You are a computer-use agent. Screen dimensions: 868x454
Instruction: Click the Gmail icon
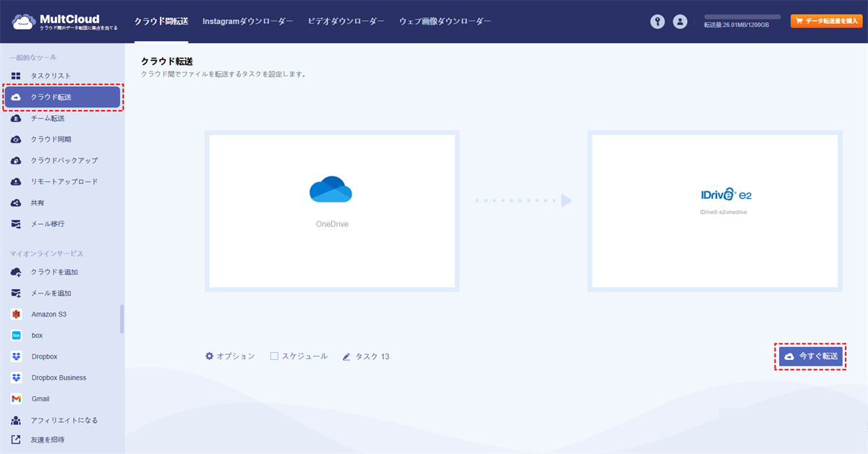pos(16,399)
